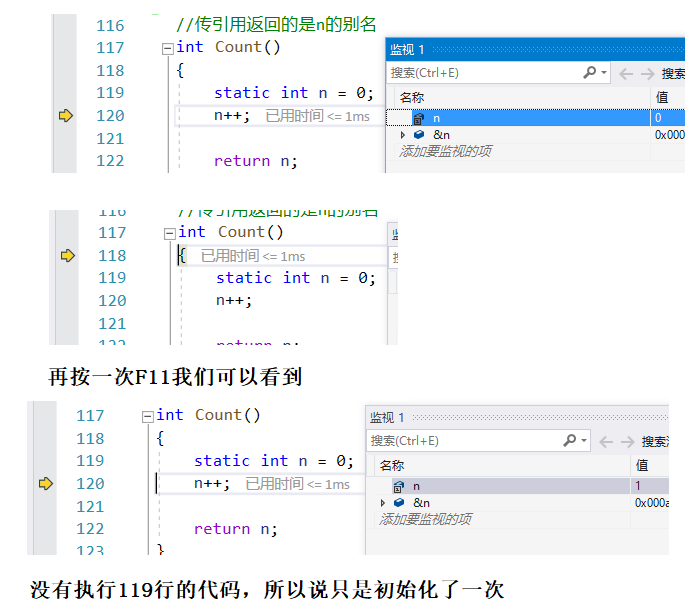
Task: Click 值 column header in top watch
Action: tap(662, 97)
